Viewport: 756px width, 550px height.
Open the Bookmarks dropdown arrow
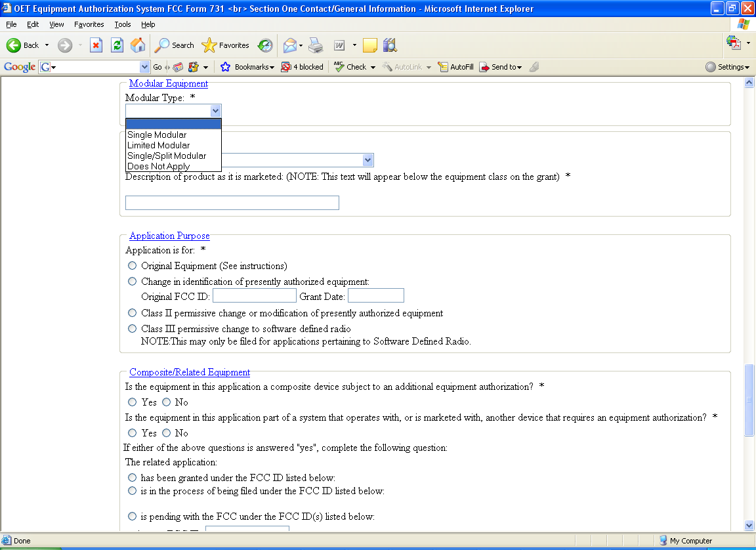(272, 68)
